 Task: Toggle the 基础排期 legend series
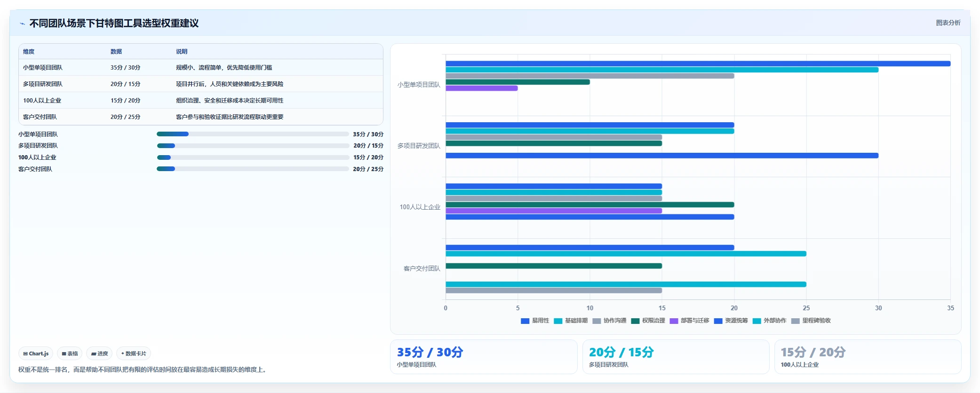tap(571, 321)
